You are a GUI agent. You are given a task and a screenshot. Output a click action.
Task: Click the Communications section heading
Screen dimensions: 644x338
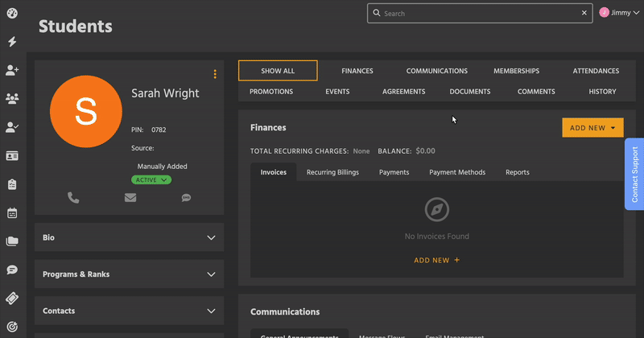(x=285, y=311)
